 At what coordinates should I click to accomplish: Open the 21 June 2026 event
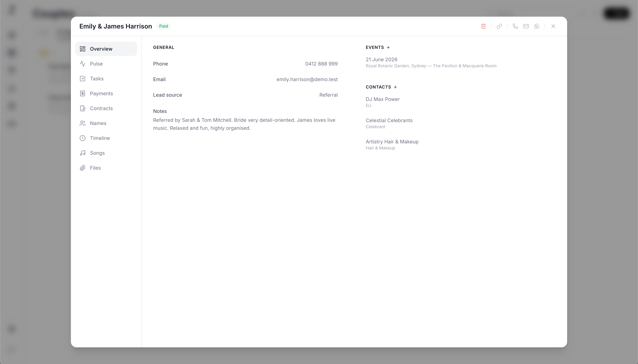(x=381, y=59)
